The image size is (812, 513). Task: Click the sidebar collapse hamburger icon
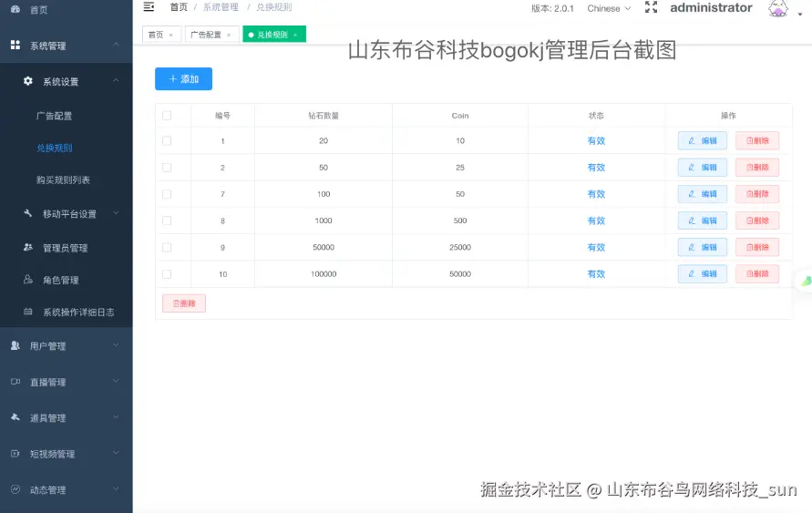coord(149,6)
